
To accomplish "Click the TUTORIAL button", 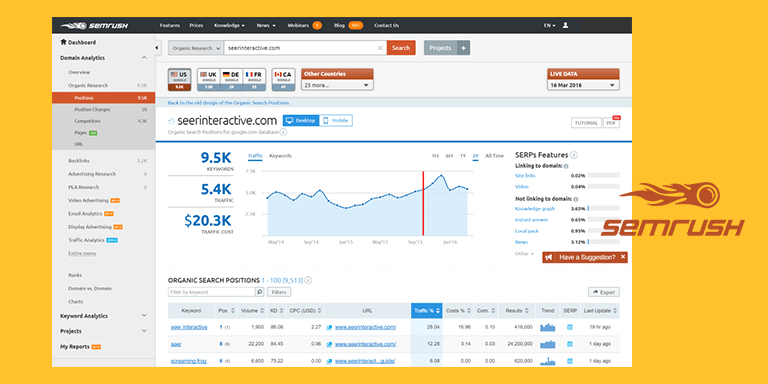I will [586, 123].
